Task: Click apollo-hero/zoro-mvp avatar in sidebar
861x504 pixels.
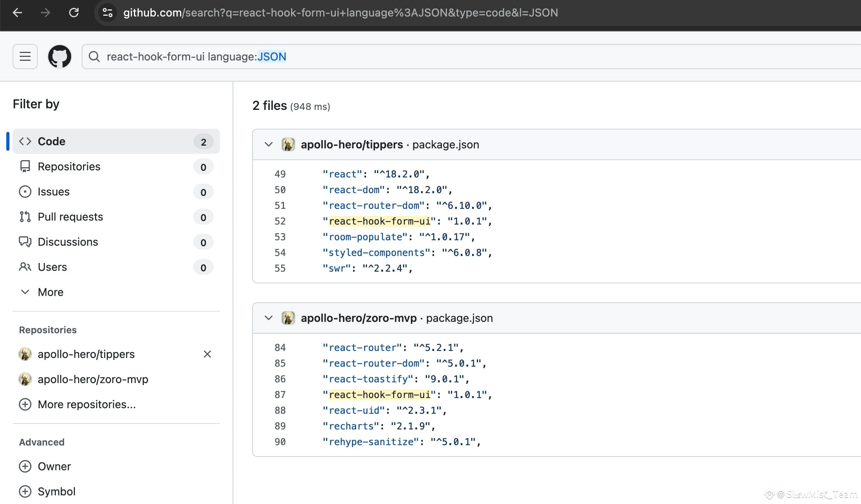Action: point(25,379)
